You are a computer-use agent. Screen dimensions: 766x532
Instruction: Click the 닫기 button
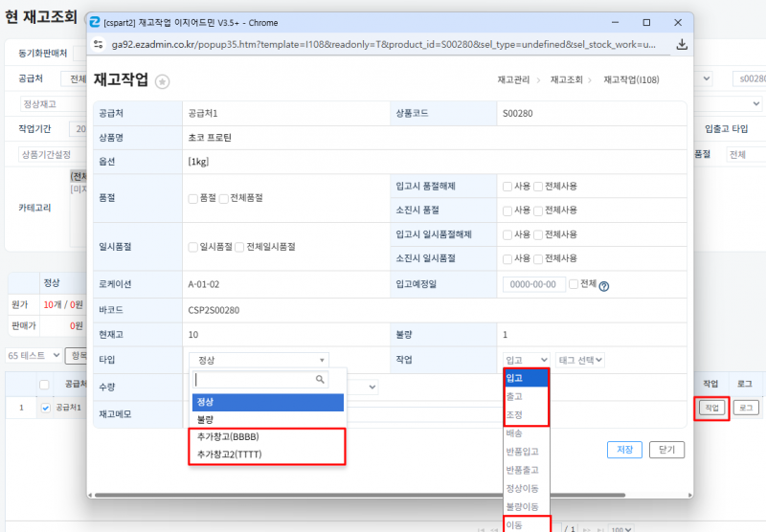pyautogui.click(x=666, y=450)
